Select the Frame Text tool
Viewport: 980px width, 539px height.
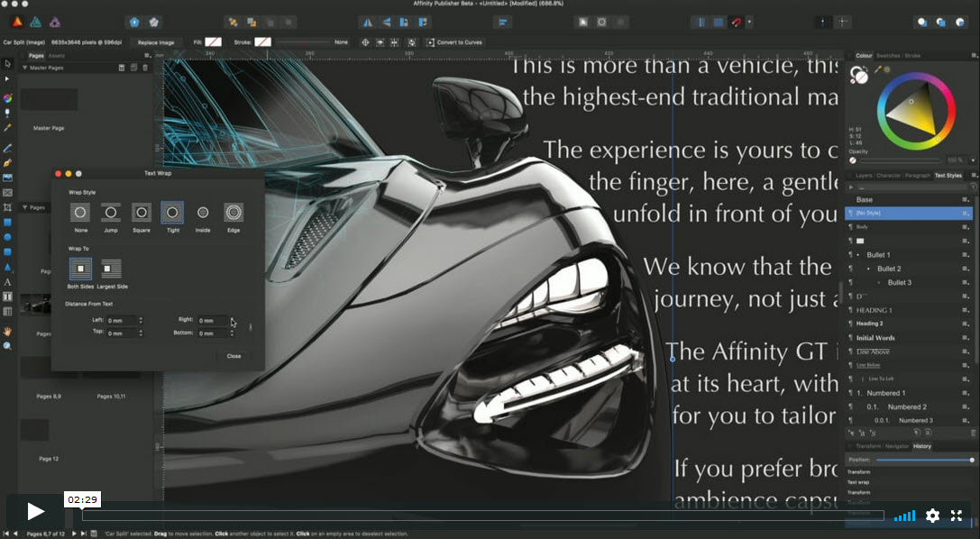[x=7, y=297]
